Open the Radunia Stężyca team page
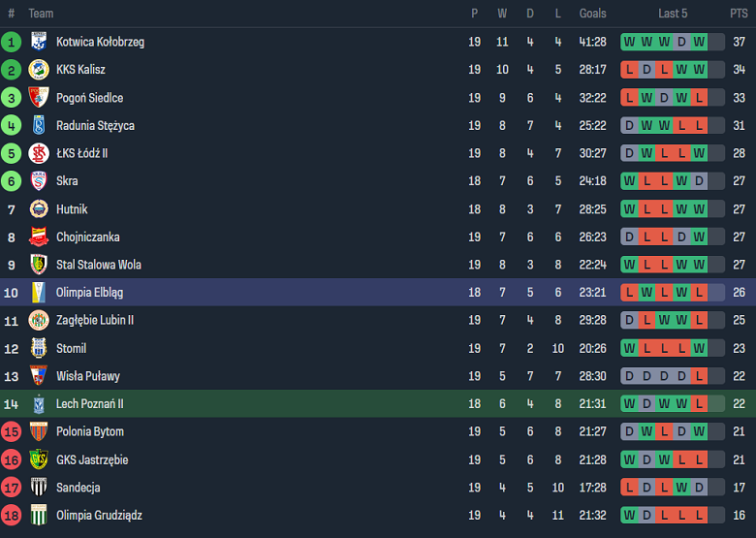This screenshot has width=756, height=538. [95, 126]
